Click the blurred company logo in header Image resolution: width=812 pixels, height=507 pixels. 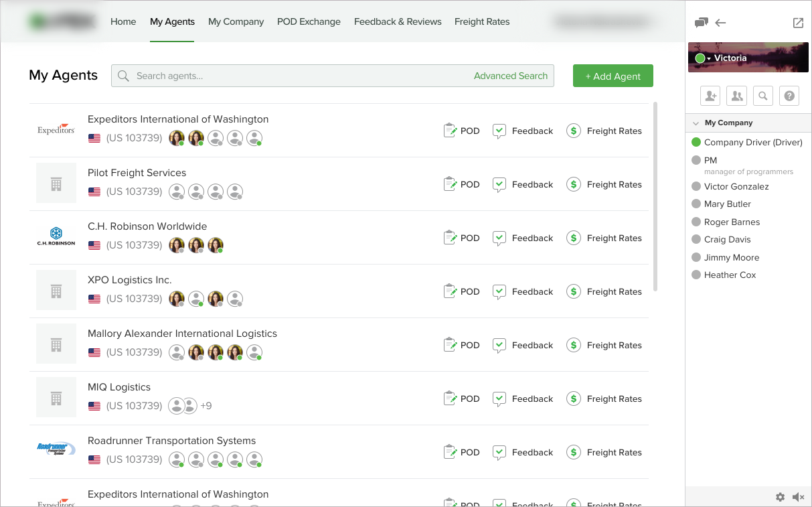pos(62,21)
